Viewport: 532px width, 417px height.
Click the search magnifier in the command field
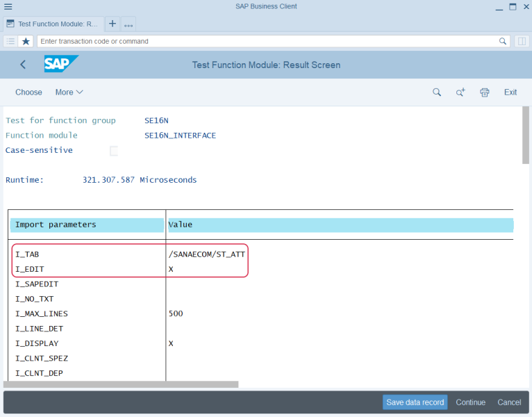(x=502, y=41)
